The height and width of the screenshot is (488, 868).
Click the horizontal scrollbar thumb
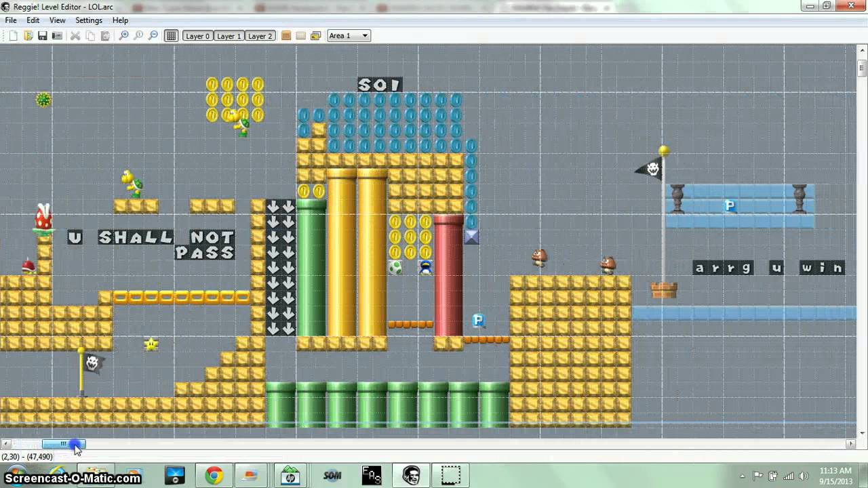point(64,444)
